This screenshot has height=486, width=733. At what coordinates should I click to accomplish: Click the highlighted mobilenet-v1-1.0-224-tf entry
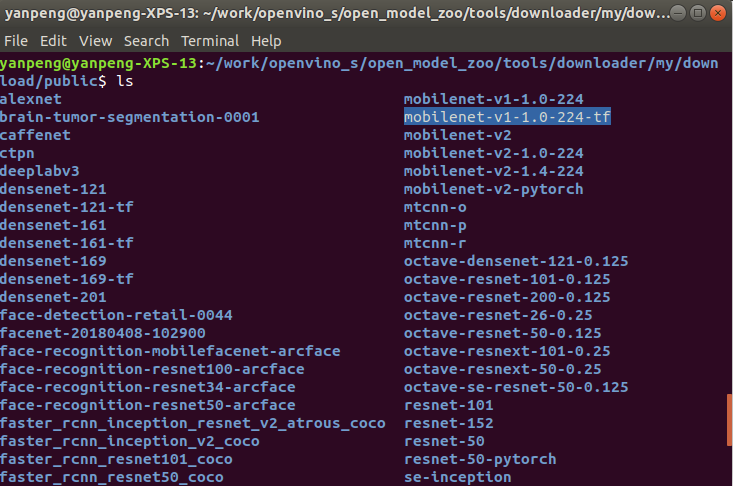point(507,117)
